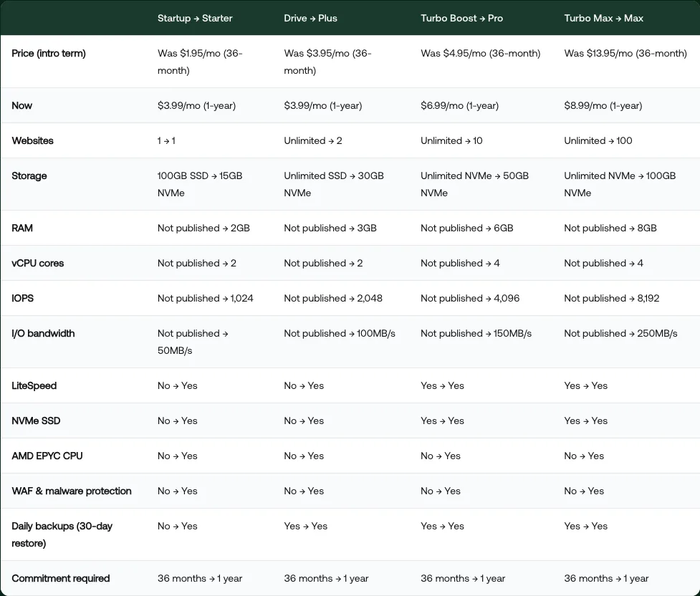Click 'Daily backups (30-day restore)' row label
The height and width of the screenshot is (596, 700).
(x=62, y=535)
